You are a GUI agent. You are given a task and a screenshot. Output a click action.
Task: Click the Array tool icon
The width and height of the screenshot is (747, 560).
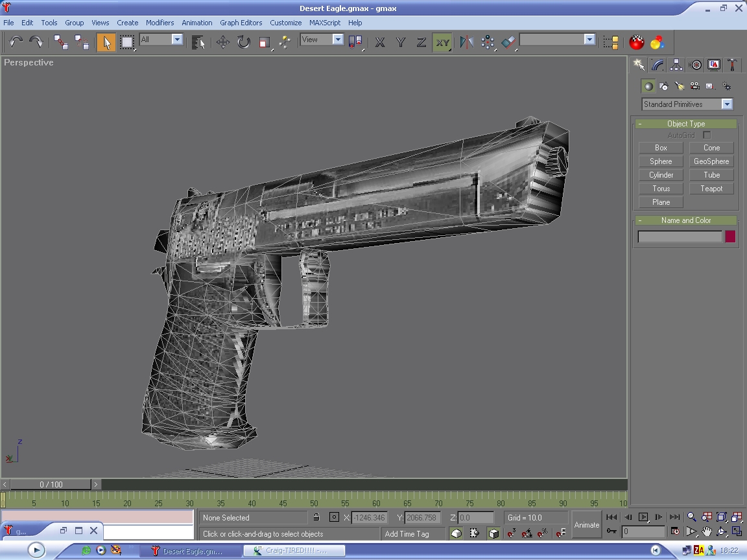[x=488, y=42]
